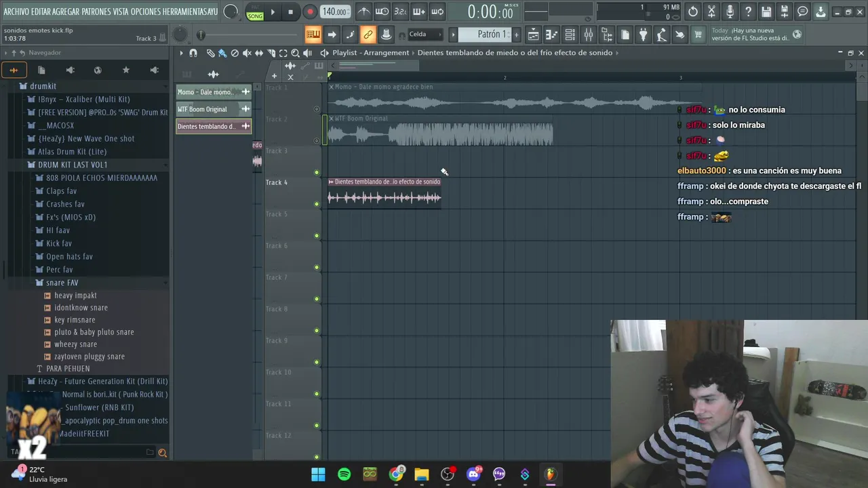This screenshot has width=868, height=488.
Task: Click the Stop button in transport
Action: coord(290,12)
